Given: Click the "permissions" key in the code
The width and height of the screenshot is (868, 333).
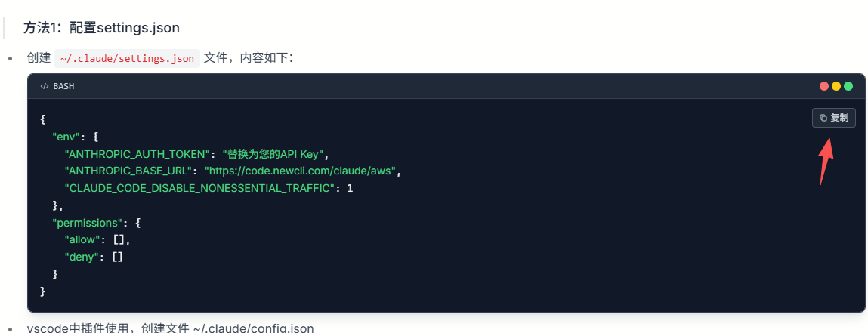Looking at the screenshot, I should click(87, 223).
